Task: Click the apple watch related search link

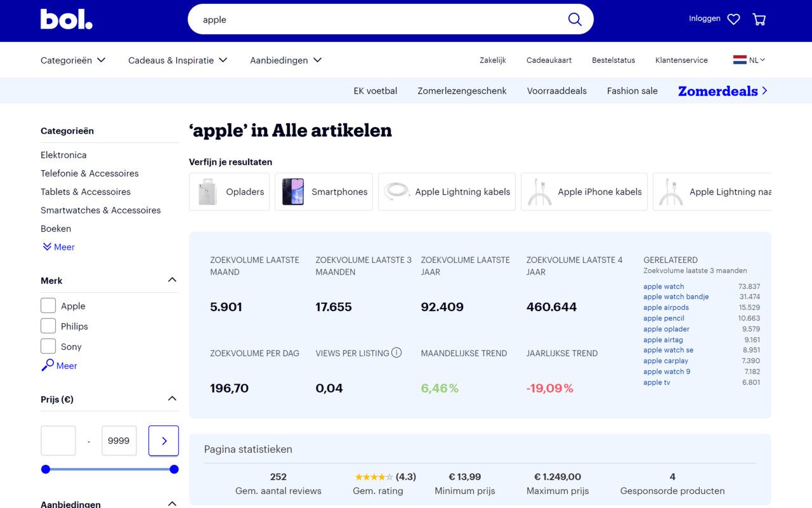Action: (663, 286)
